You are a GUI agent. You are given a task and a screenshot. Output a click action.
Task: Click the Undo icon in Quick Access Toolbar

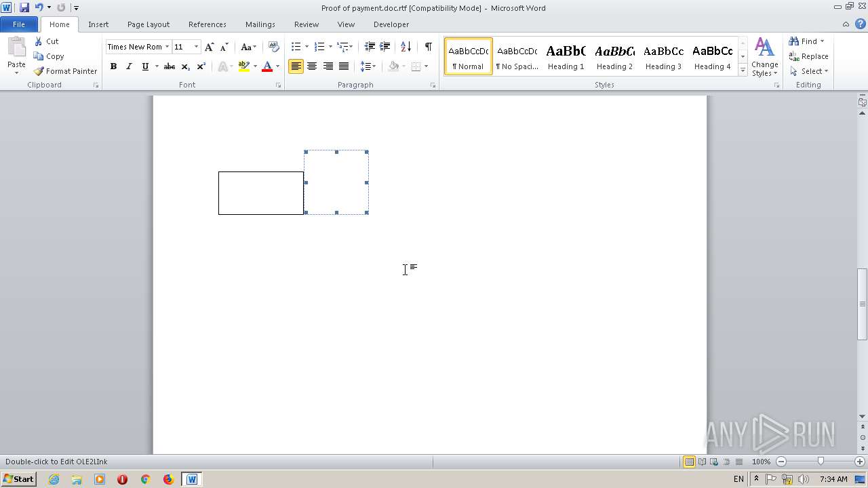click(39, 7)
